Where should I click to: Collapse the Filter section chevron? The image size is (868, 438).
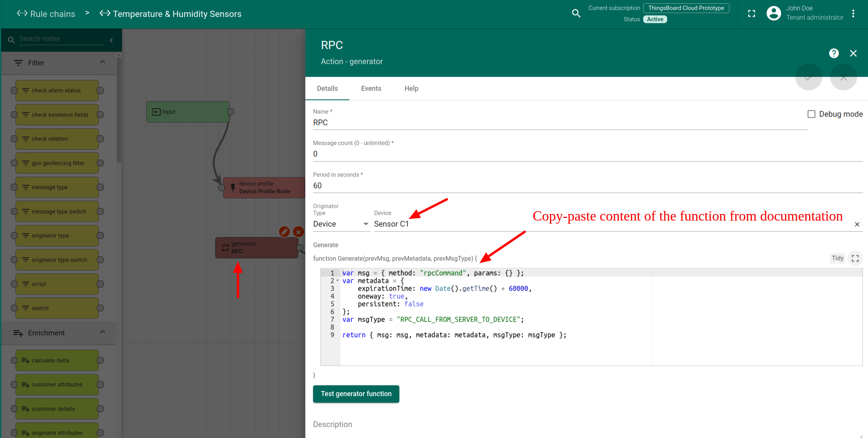click(x=103, y=62)
